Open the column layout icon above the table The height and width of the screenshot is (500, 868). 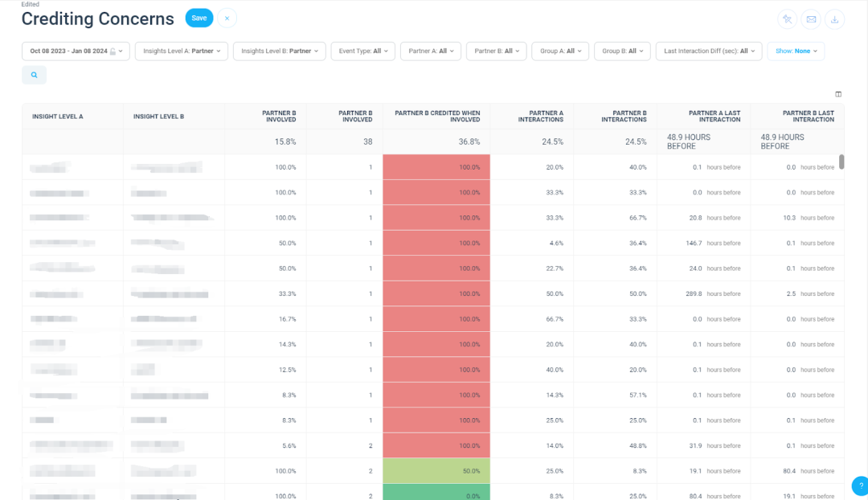tap(838, 94)
